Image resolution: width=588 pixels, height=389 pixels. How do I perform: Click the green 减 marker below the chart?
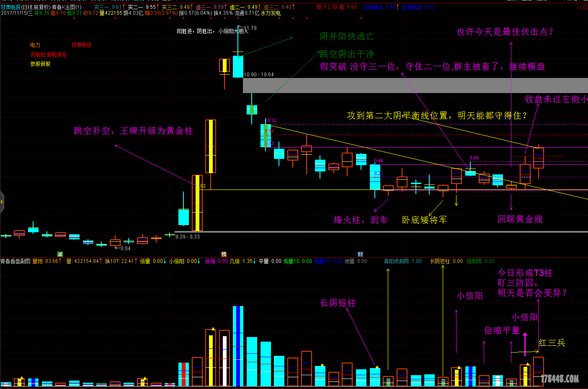(60, 254)
